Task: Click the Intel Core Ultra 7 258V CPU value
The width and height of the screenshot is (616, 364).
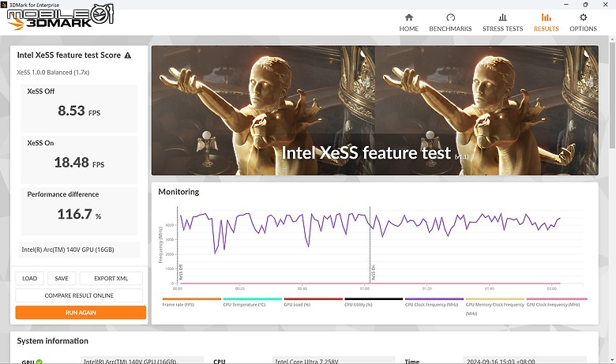Action: tap(306, 362)
